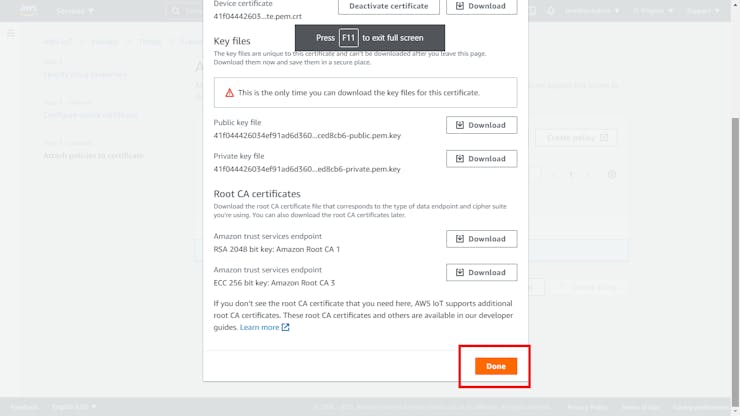Expand the Services dropdown
This screenshot has width=740, height=416.
tap(76, 11)
